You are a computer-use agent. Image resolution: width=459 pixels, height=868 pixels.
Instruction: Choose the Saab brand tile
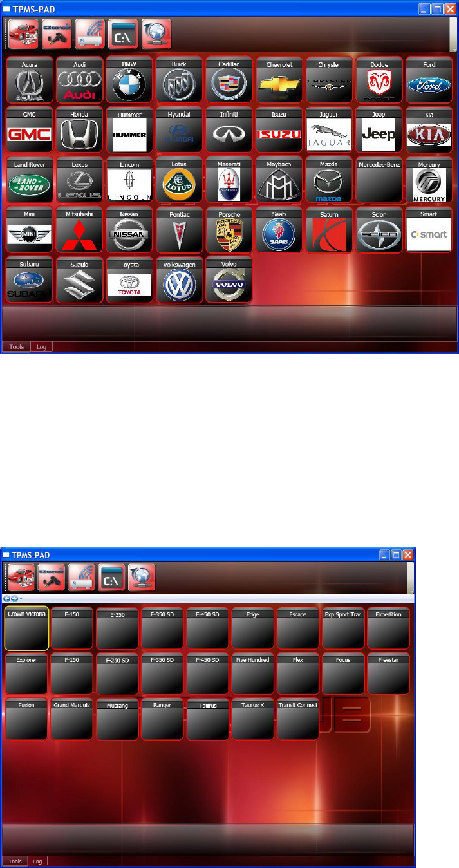279,230
